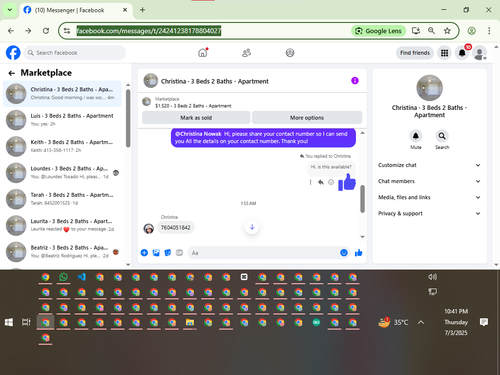React to message with emoji icon
Viewport: 500px width, 375px height.
pyautogui.click(x=331, y=182)
